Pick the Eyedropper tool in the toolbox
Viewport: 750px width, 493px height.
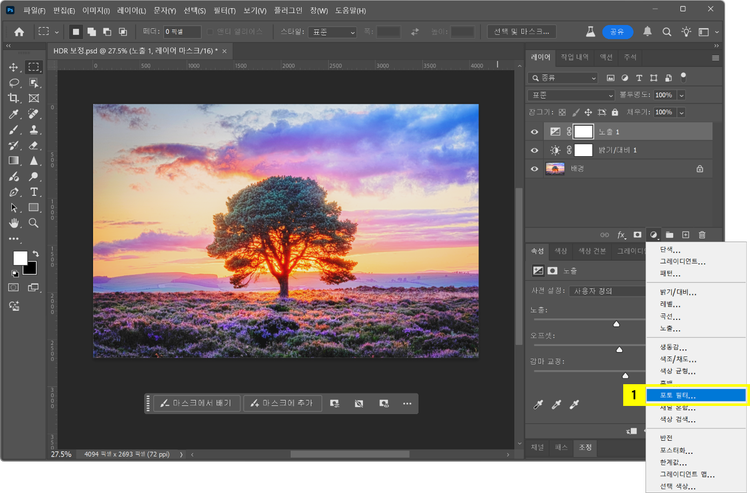14,114
